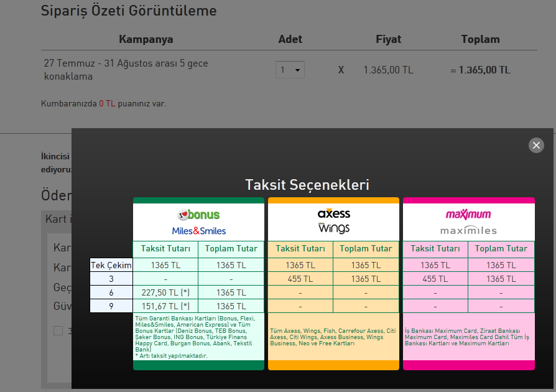This screenshot has height=392, width=556.
Task: Click the unit price under Fiyat
Action: pyautogui.click(x=388, y=70)
